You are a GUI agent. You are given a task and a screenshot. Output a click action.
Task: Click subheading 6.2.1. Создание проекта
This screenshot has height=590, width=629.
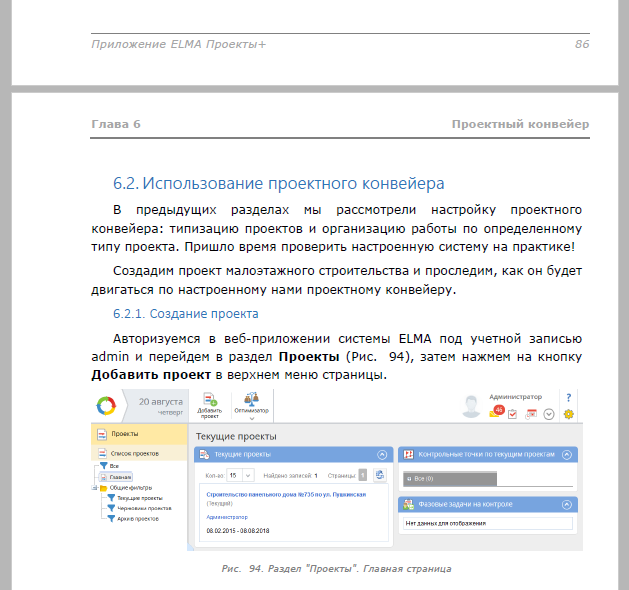tap(185, 314)
